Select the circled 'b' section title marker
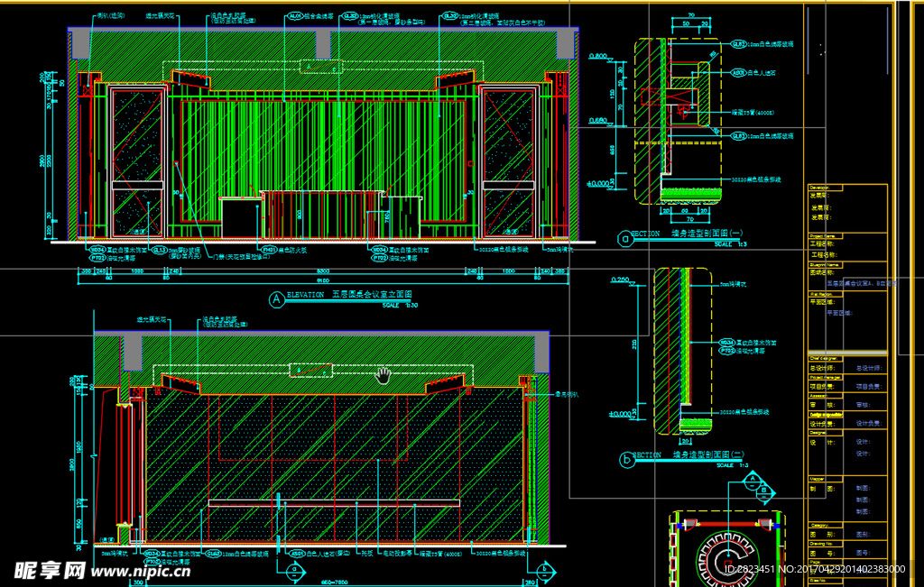924x587 pixels. click(x=626, y=460)
